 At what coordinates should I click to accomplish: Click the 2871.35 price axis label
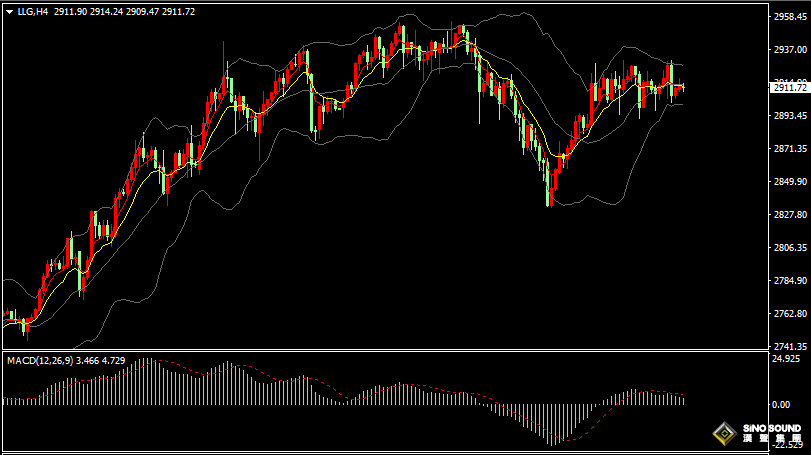(x=790, y=149)
